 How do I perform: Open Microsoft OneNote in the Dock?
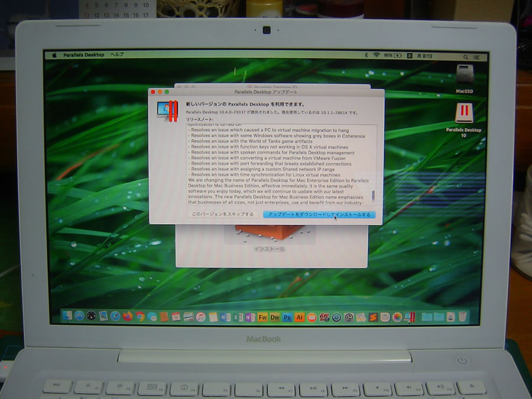tap(250, 317)
